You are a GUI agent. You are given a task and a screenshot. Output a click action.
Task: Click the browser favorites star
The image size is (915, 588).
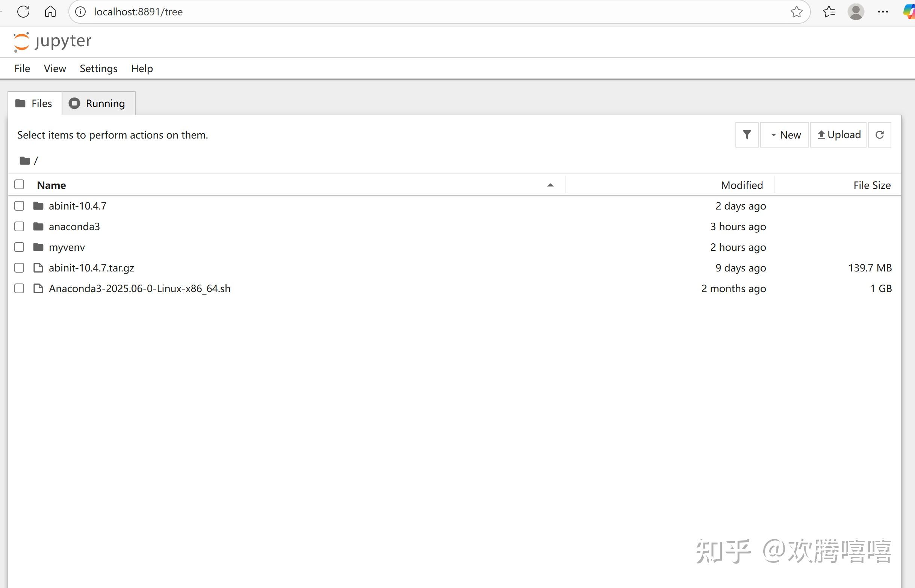point(796,12)
